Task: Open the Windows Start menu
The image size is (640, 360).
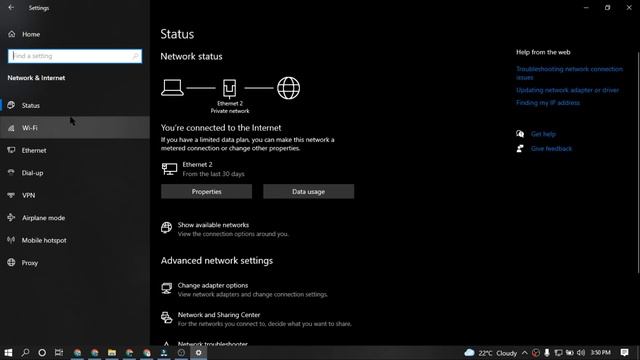Action: 8,353
